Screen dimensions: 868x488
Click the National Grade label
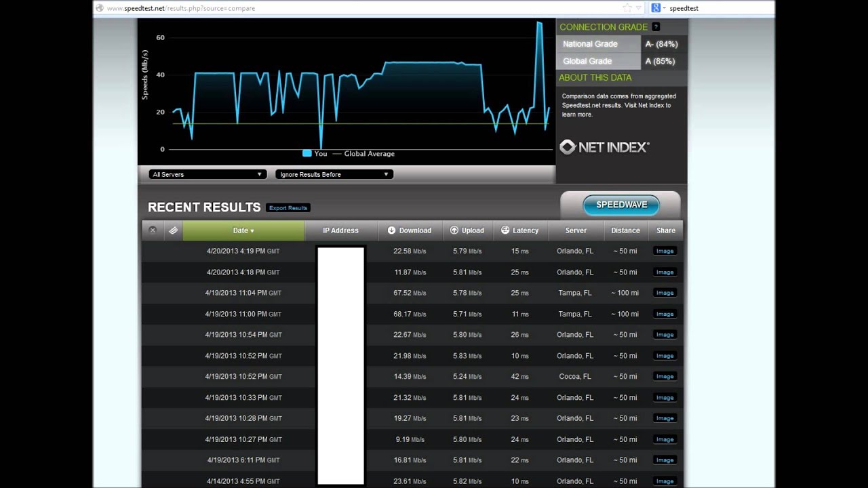[590, 44]
